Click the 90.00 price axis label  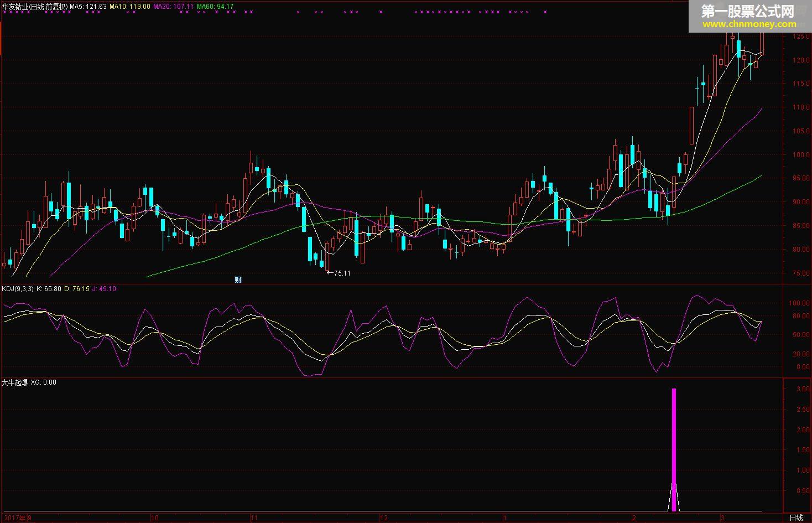tap(801, 202)
